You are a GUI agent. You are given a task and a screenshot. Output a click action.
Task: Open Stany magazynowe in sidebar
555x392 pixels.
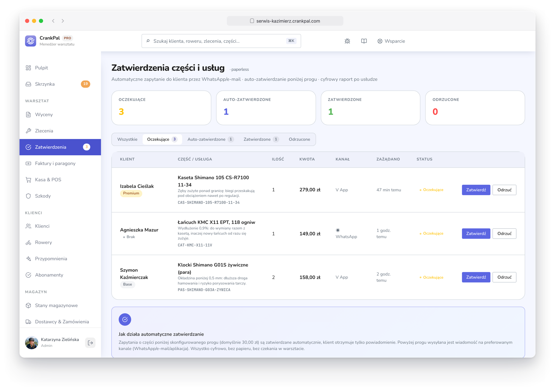(60, 305)
